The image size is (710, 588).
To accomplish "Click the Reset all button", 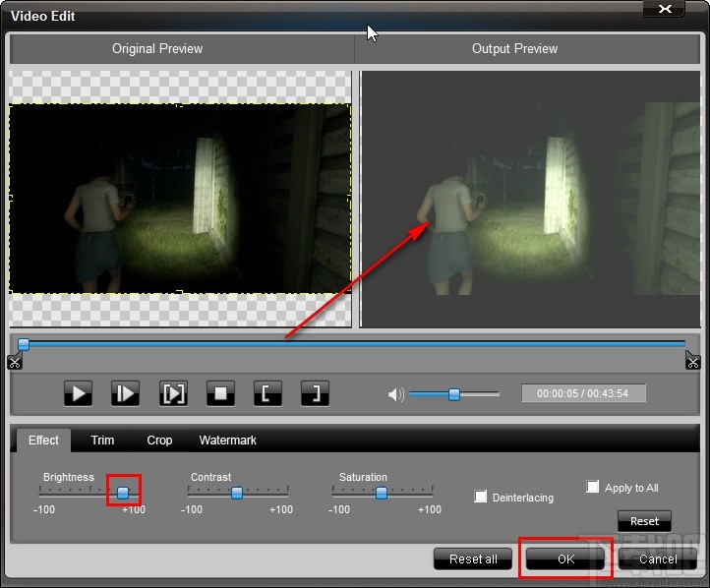I will click(473, 559).
